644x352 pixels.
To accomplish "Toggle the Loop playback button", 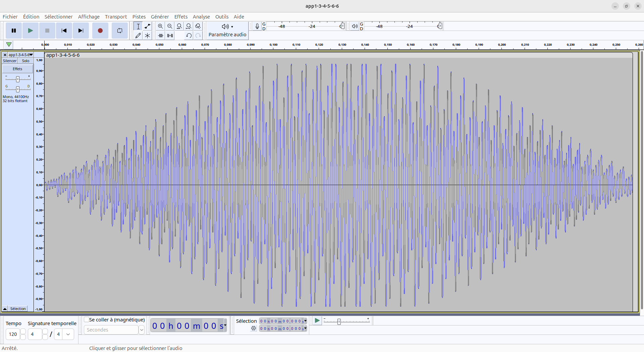I will coord(119,31).
